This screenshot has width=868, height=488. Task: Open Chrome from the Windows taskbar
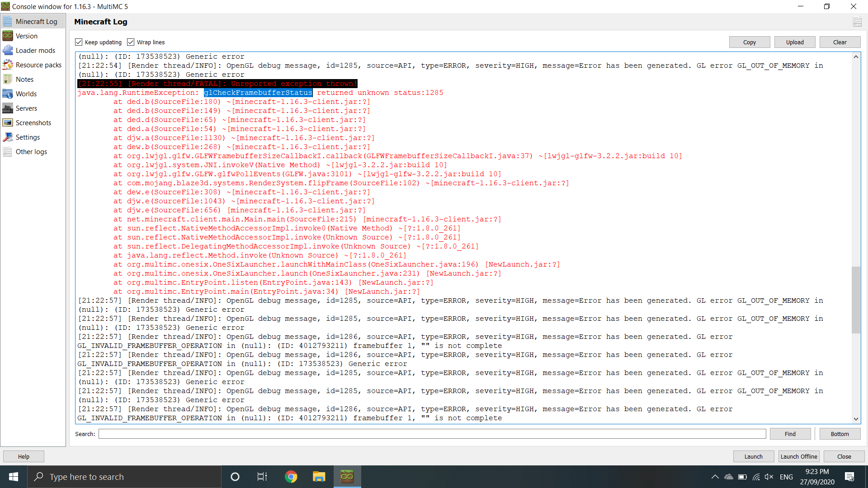pos(291,477)
